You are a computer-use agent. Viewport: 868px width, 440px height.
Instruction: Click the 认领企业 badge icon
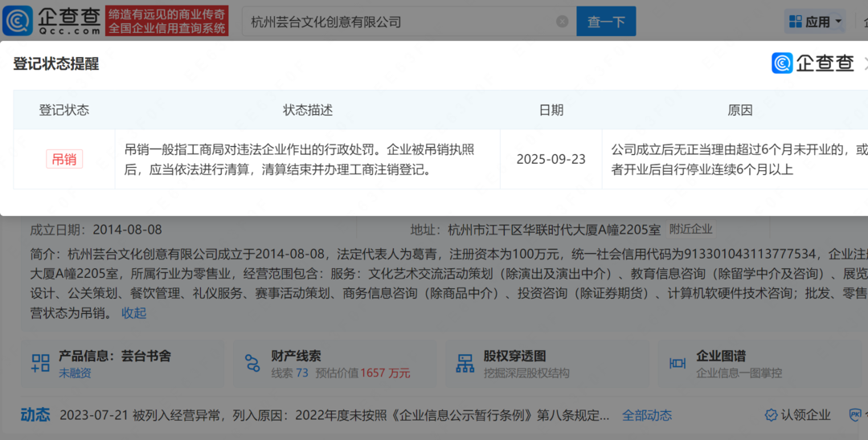point(771,415)
